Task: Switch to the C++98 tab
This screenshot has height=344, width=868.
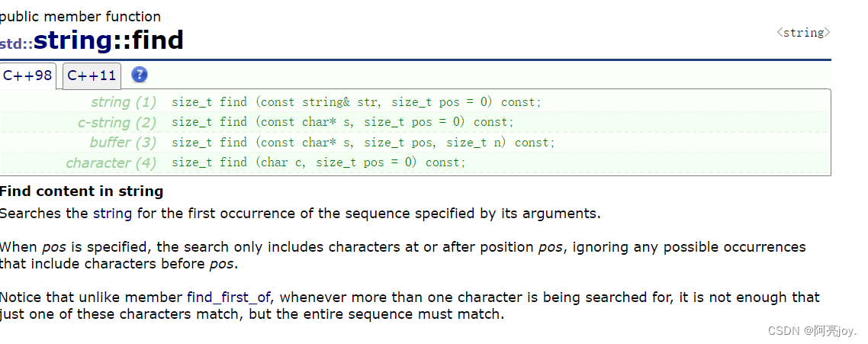Action: click(x=27, y=76)
